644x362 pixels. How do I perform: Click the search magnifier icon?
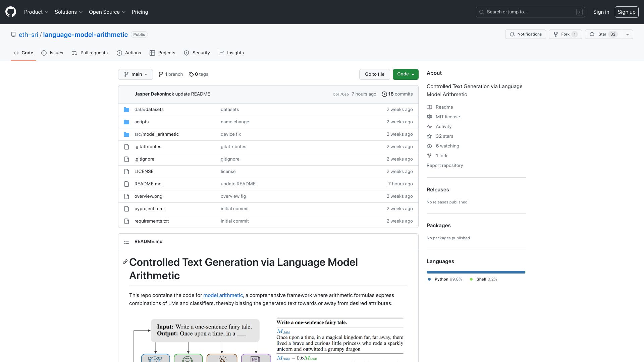pyautogui.click(x=482, y=12)
